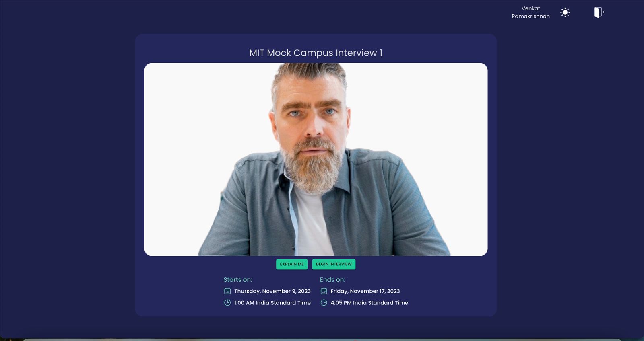Image resolution: width=644 pixels, height=341 pixels.
Task: Click the 4:05 PM India Standard Time text
Action: (369, 303)
